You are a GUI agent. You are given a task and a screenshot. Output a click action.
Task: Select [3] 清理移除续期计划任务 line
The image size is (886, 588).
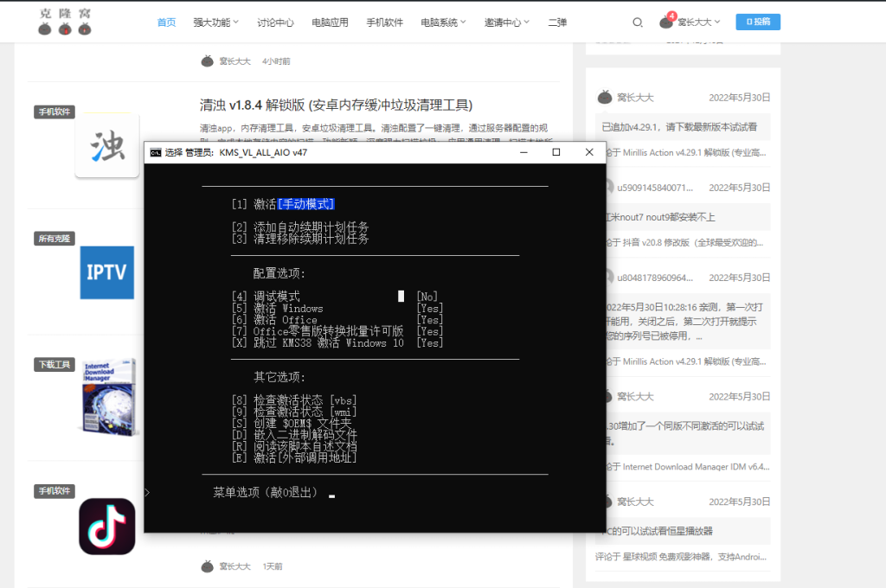coord(300,239)
